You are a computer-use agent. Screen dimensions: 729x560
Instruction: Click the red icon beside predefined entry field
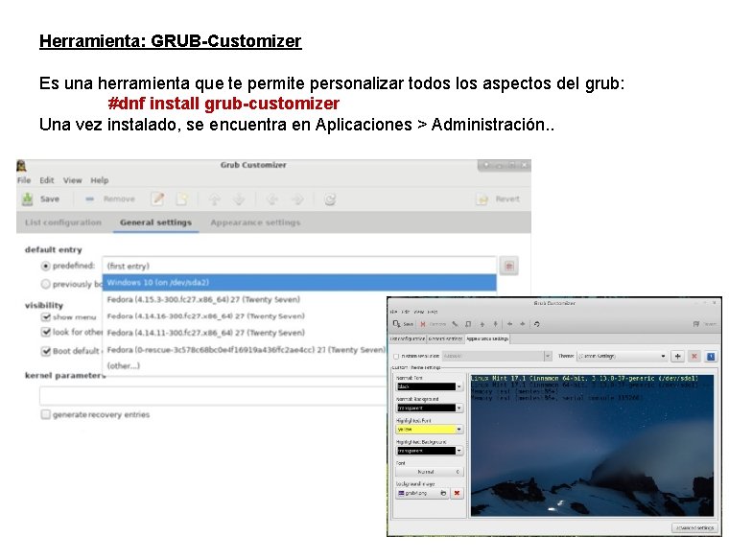coord(509,266)
